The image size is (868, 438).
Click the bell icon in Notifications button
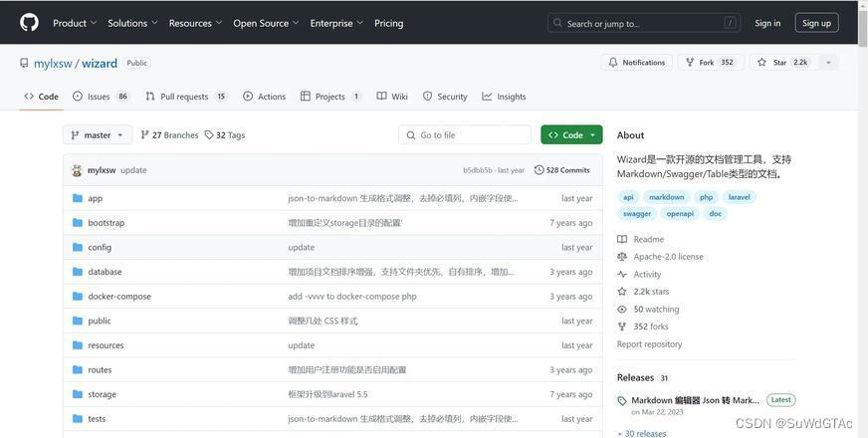click(613, 63)
